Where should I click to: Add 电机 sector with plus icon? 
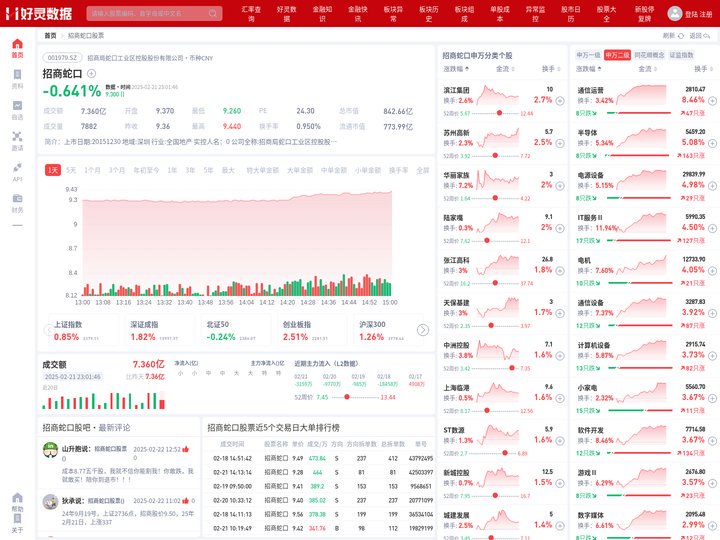point(712,271)
